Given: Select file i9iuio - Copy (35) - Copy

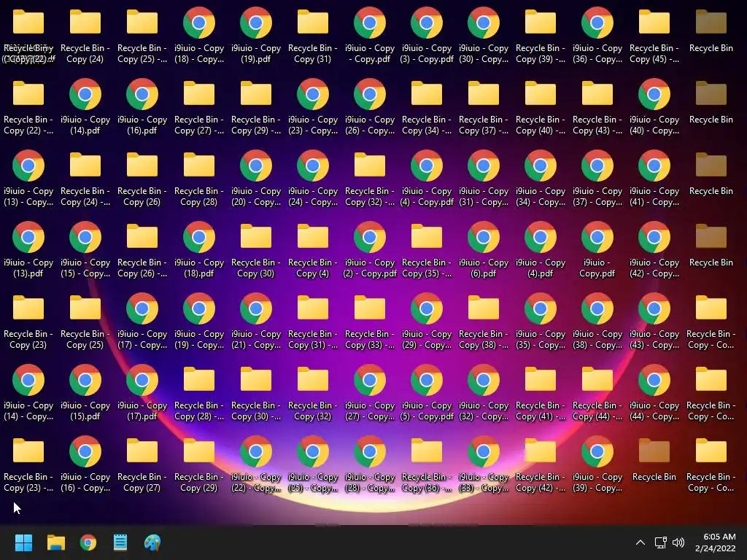Looking at the screenshot, I should pyautogui.click(x=541, y=322).
